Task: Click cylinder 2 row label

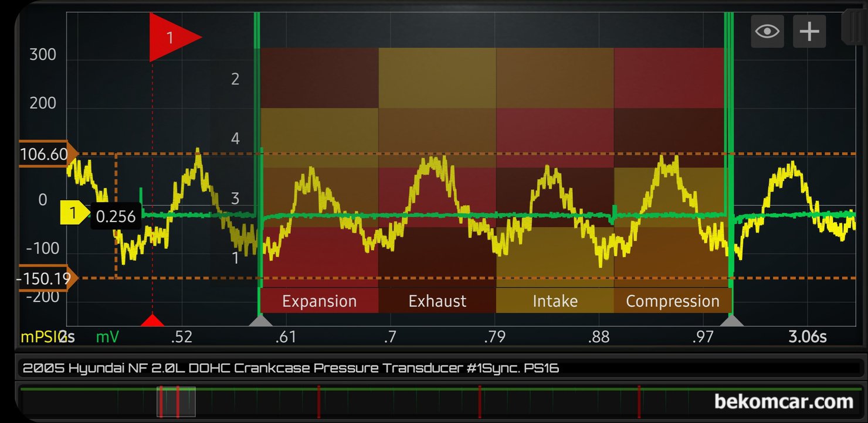Action: pyautogui.click(x=235, y=79)
